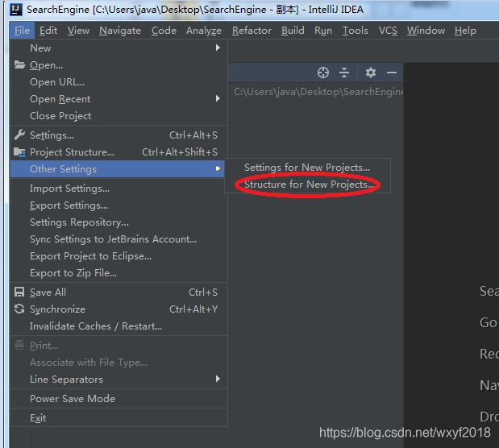Screen dimensions: 499x448
Task: Open the Edit menu
Action: (48, 31)
